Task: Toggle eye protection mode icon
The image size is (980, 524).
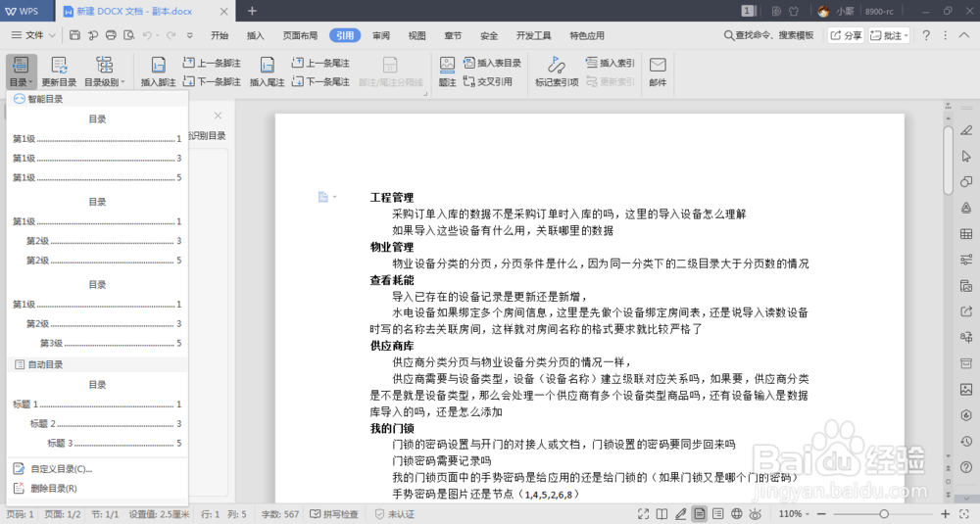Action: click(756, 514)
